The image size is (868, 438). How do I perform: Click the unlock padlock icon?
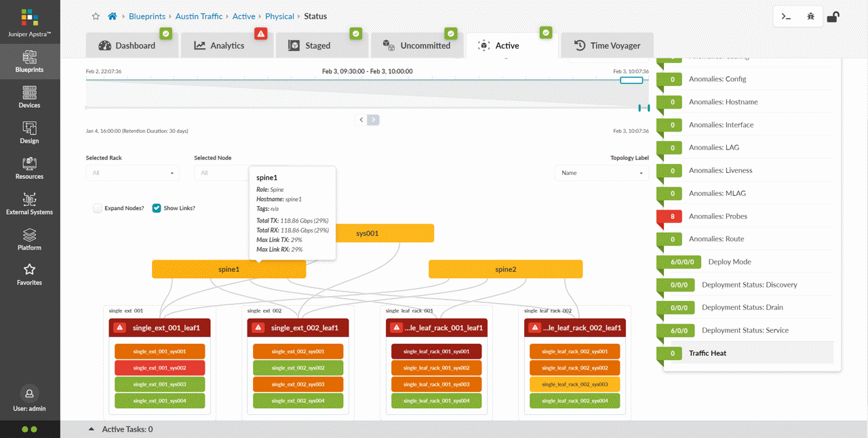coord(833,17)
